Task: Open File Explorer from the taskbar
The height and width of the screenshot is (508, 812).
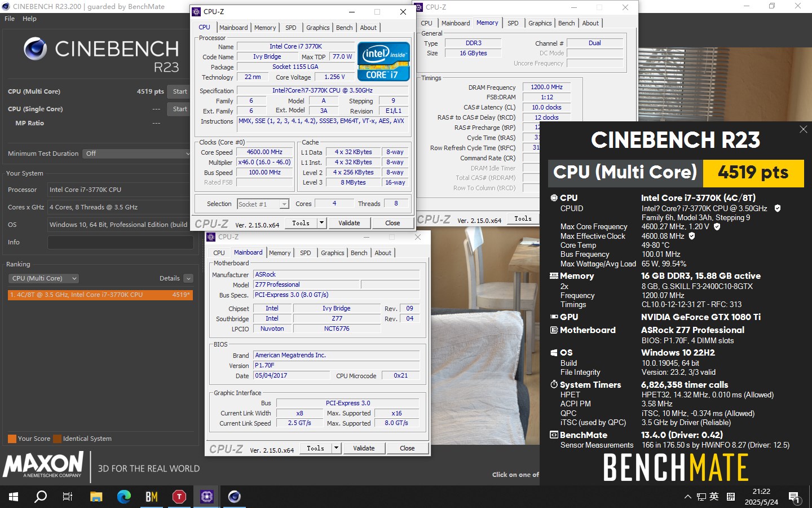Action: coord(96,497)
